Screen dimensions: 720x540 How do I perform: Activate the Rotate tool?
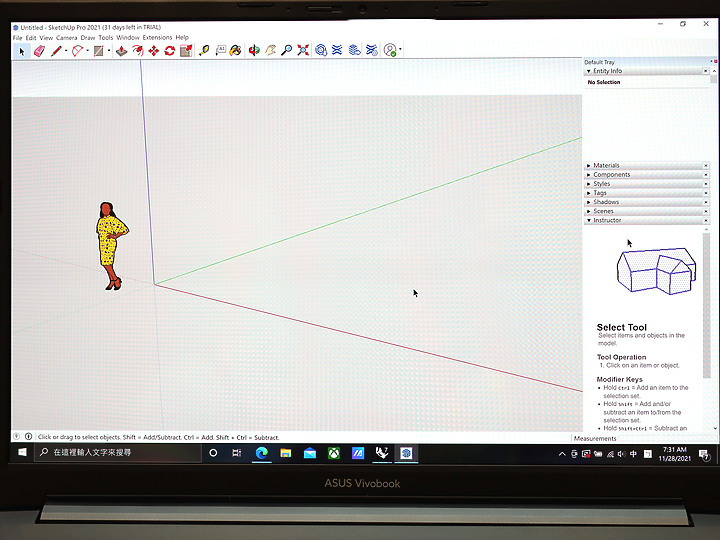pyautogui.click(x=170, y=51)
